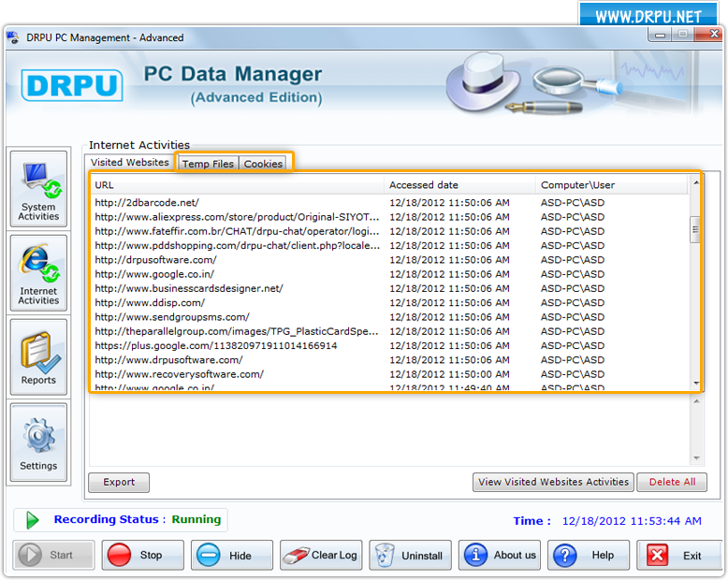
Task: Switch to the Temp Files tab
Action: point(208,164)
